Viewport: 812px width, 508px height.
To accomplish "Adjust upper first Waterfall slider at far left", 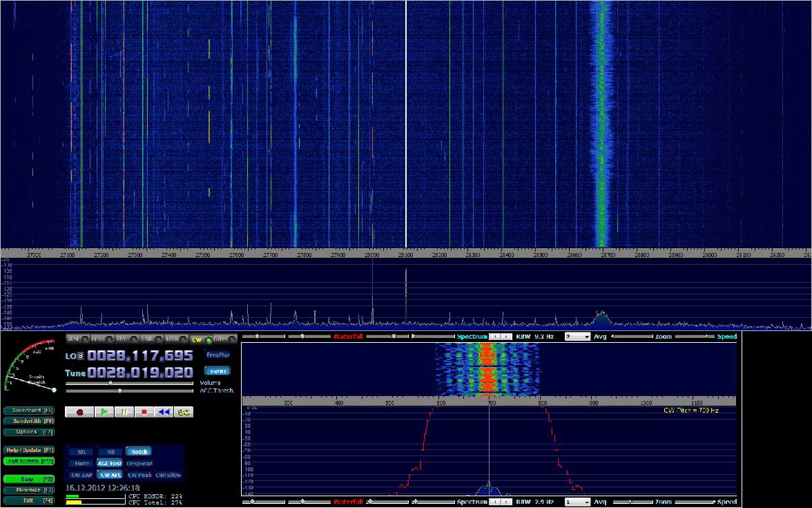I will coord(264,337).
